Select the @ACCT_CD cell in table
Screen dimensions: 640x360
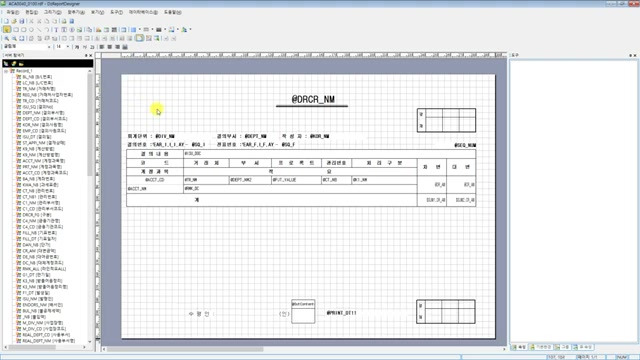[x=155, y=180]
